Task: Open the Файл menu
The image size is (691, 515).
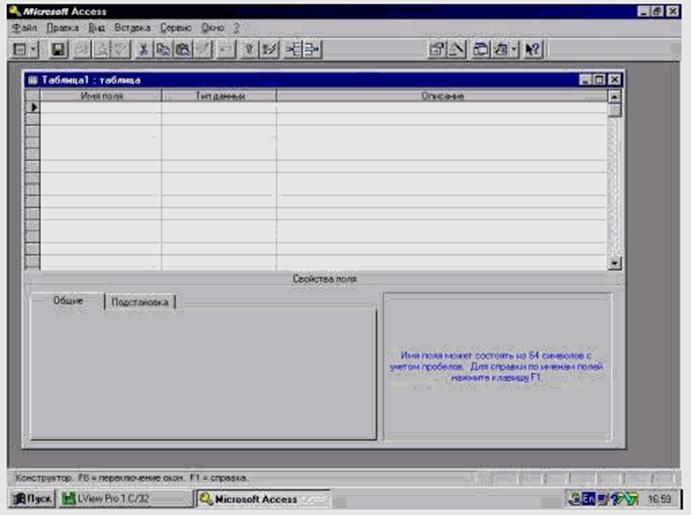Action: click(24, 28)
